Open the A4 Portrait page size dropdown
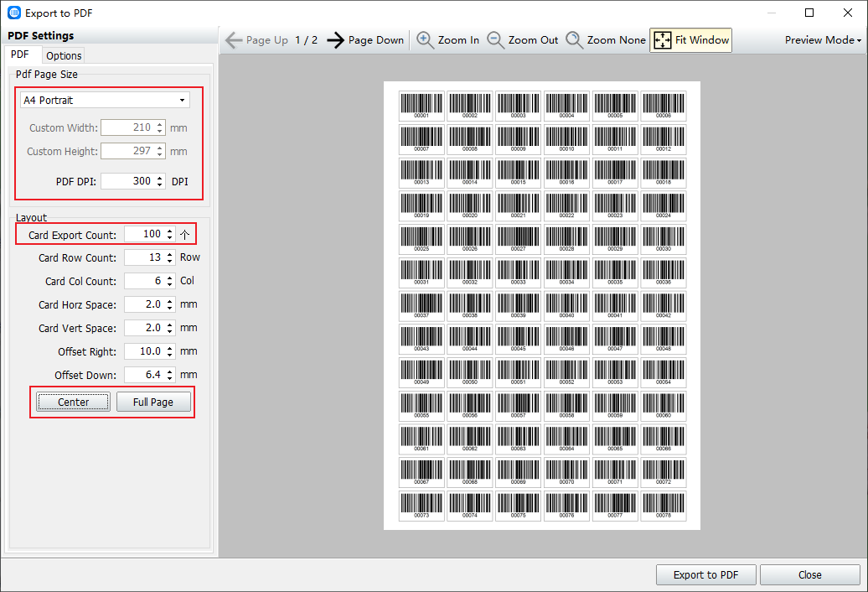 (106, 101)
